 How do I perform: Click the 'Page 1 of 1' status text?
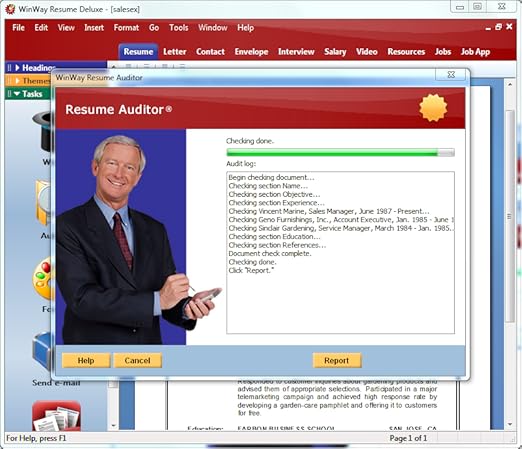click(408, 438)
